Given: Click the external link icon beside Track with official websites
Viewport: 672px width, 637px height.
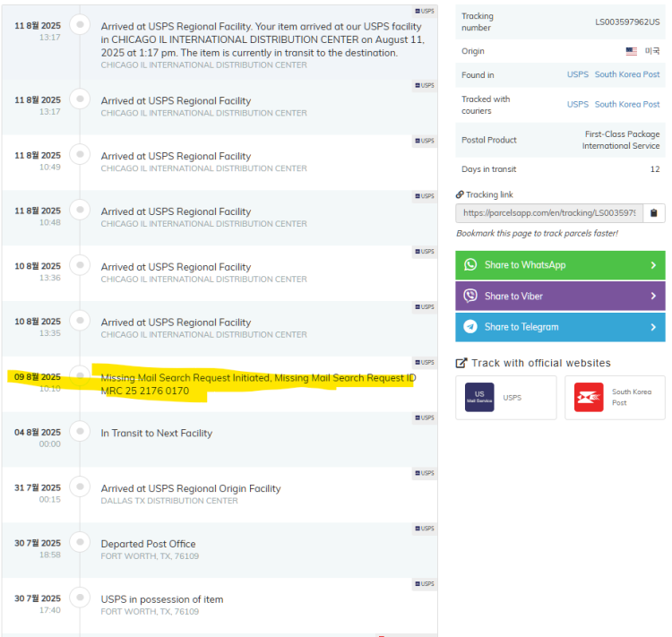Looking at the screenshot, I should click(461, 363).
